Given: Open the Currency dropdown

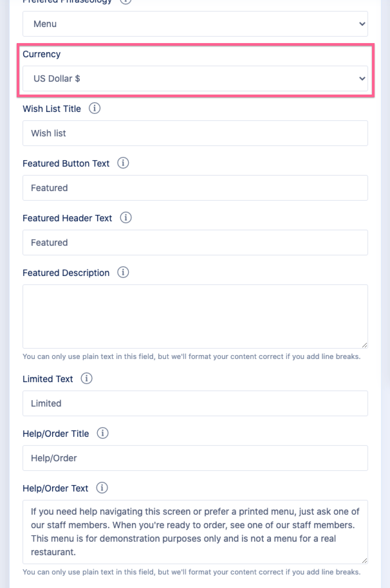Looking at the screenshot, I should pyautogui.click(x=195, y=78).
